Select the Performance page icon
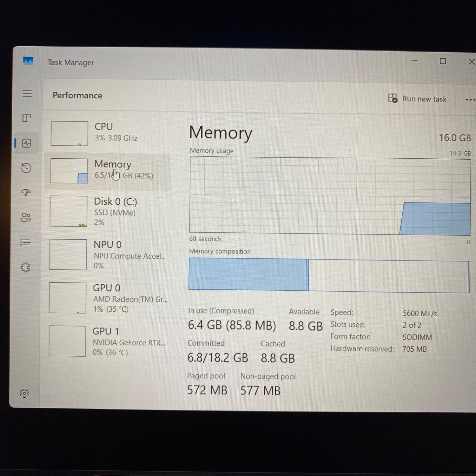476x476 pixels. click(27, 143)
